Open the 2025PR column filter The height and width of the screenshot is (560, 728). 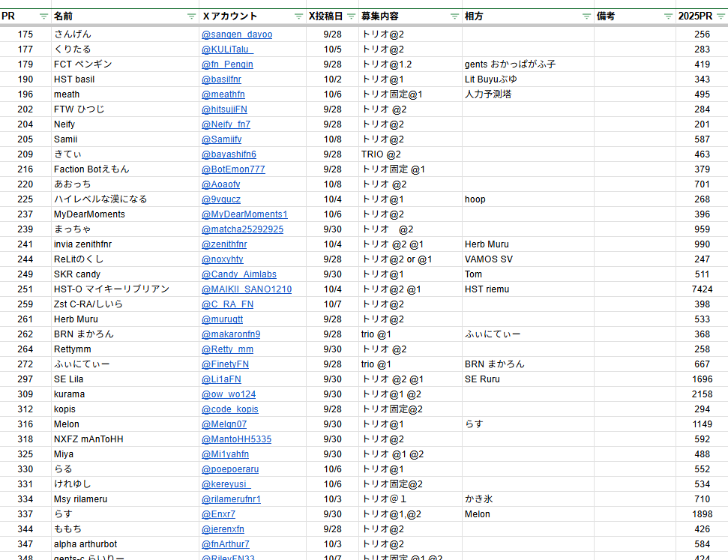pyautogui.click(x=721, y=16)
